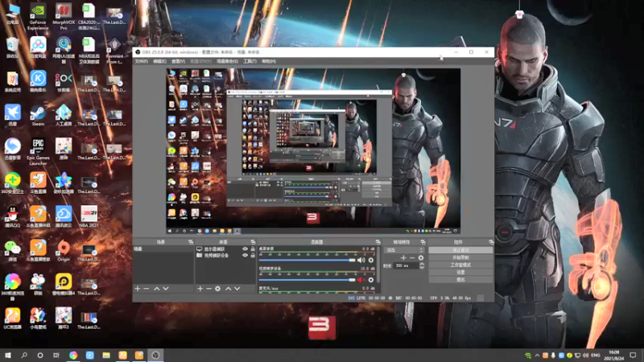This screenshot has width=644, height=362.
Task: Open the 场景集合(S) menu
Action: [227, 62]
